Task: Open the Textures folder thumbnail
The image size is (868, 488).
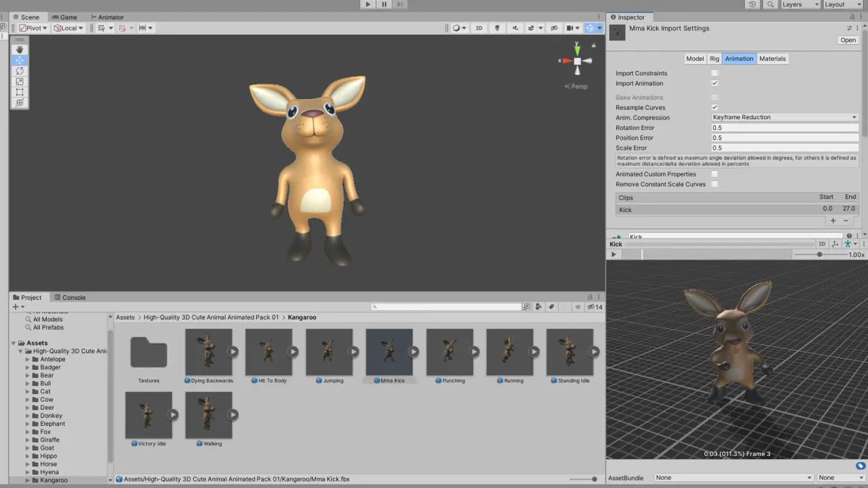Action: [x=148, y=353]
